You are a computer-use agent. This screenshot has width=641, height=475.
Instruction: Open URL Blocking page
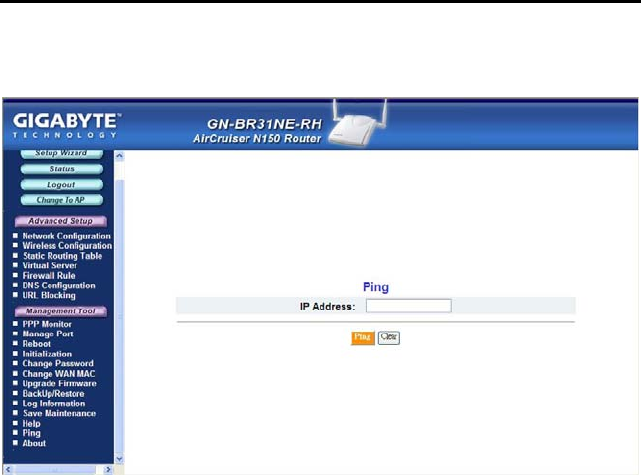49,295
